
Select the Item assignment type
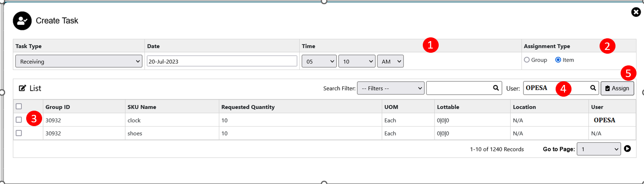558,60
